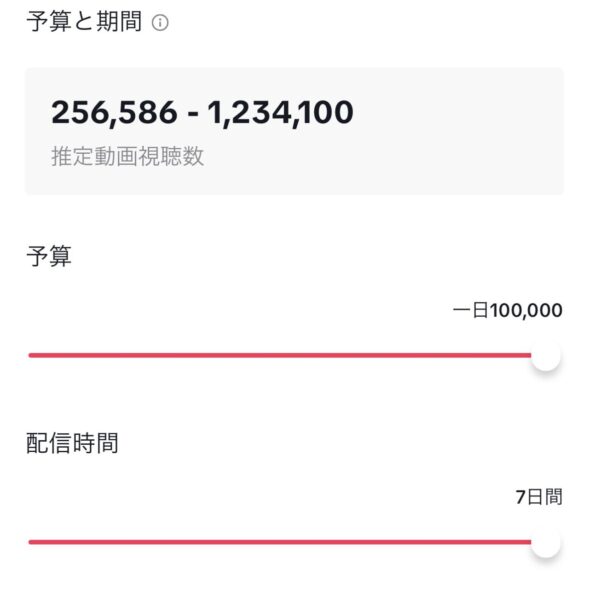The height and width of the screenshot is (600, 589).
Task: Click the white knob under 7日間
Action: [546, 543]
